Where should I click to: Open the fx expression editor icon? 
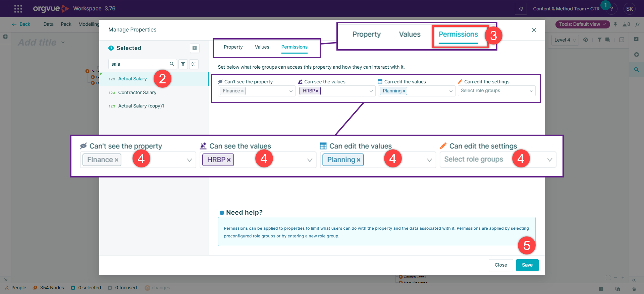pos(637,24)
